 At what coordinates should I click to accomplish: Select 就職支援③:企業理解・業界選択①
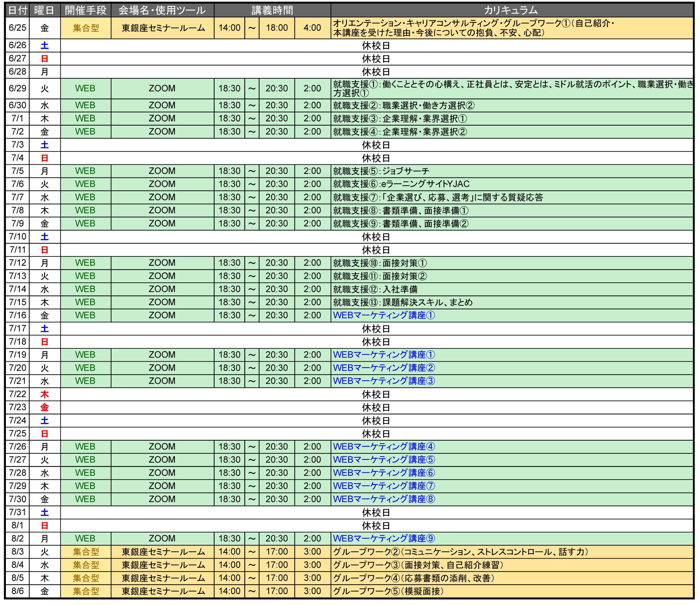point(400,119)
